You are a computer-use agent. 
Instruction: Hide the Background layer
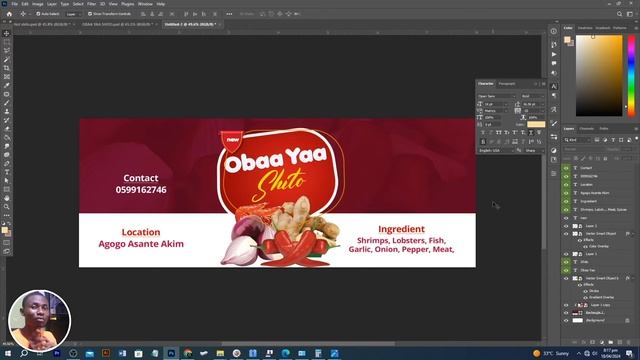click(566, 321)
